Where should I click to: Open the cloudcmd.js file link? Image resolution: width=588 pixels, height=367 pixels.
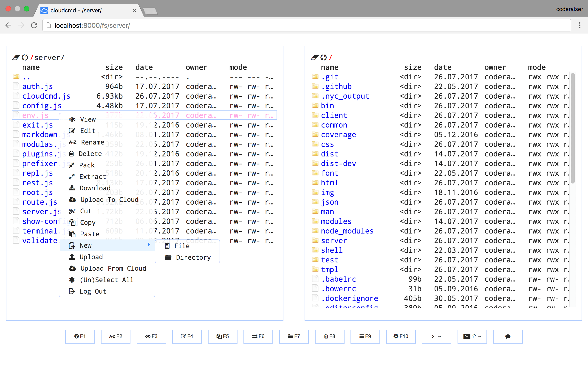pos(46,96)
